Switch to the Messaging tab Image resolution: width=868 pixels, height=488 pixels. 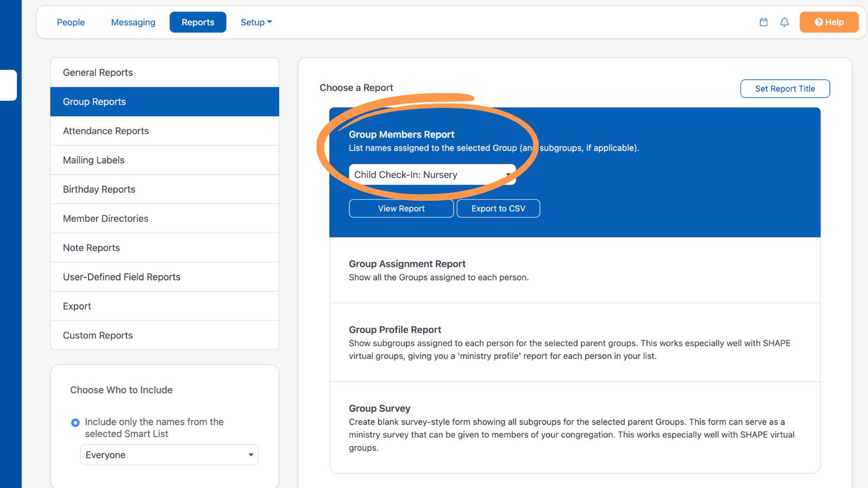click(133, 22)
